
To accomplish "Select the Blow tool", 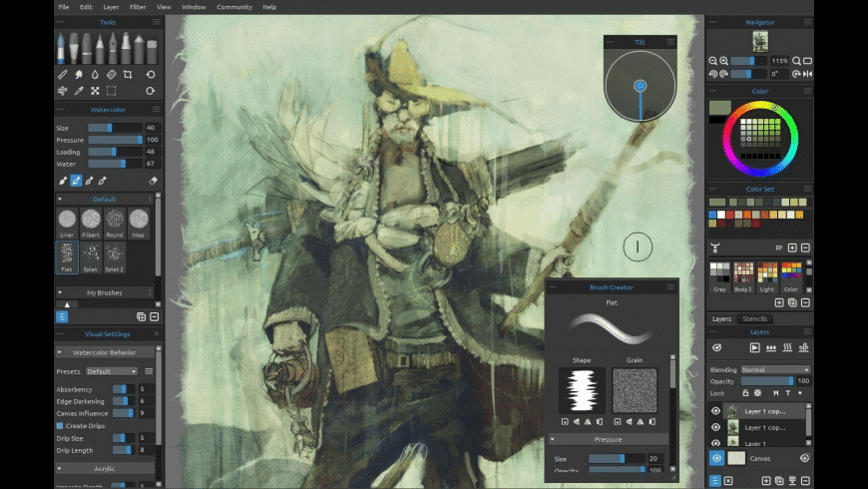I will pyautogui.click(x=63, y=91).
